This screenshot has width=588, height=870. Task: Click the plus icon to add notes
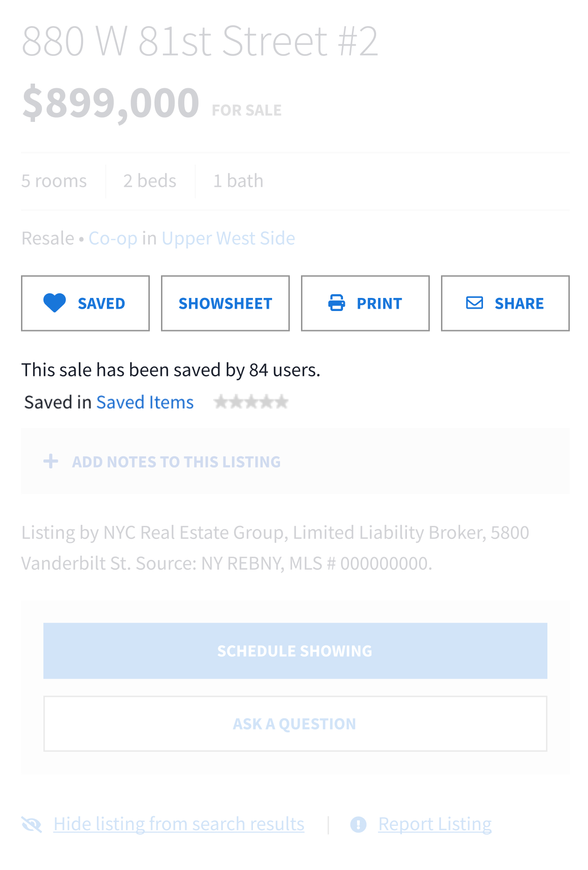pos(51,461)
